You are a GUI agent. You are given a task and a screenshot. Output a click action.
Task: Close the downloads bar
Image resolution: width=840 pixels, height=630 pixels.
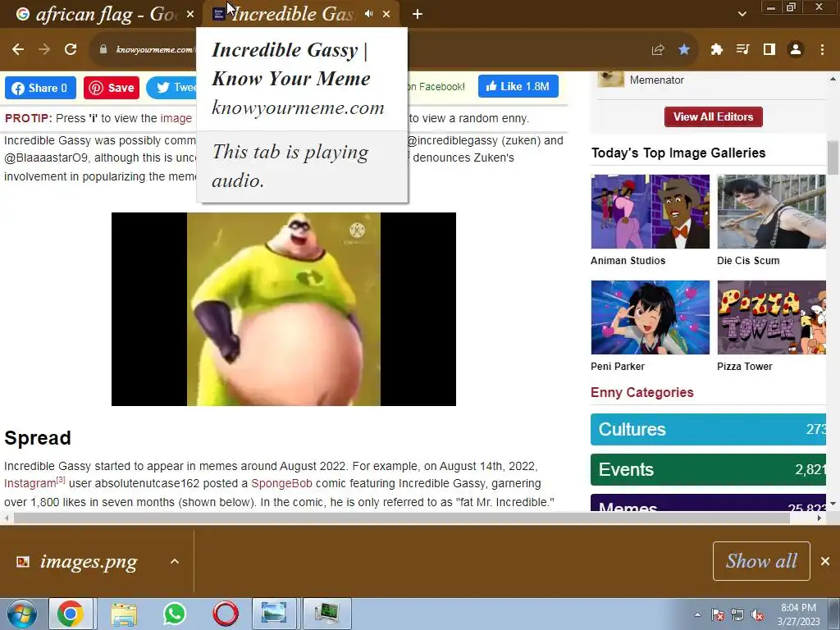825,561
